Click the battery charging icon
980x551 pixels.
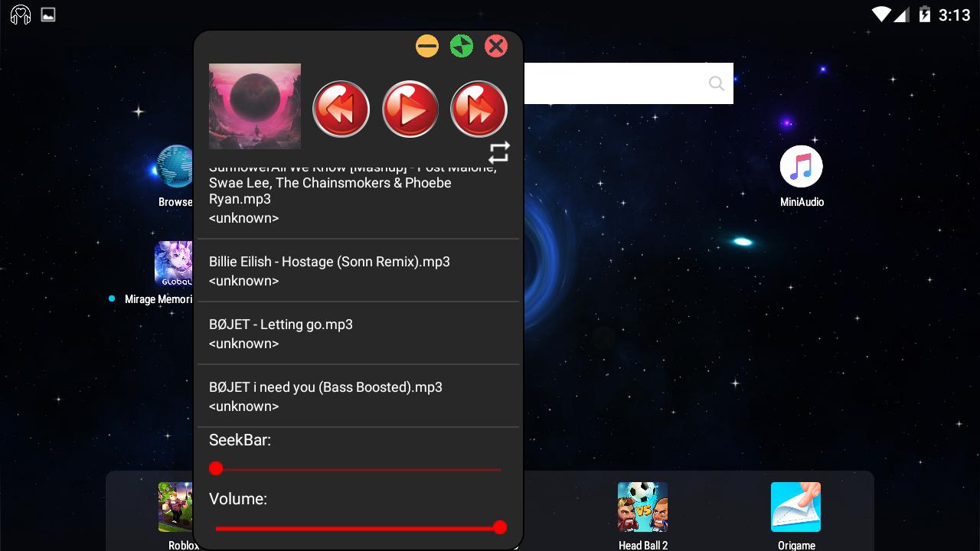(924, 14)
